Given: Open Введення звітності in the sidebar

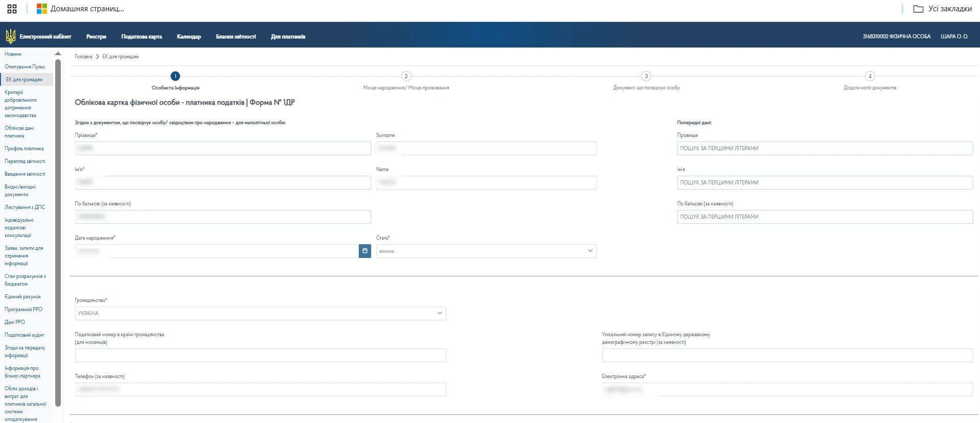Looking at the screenshot, I should (x=25, y=174).
